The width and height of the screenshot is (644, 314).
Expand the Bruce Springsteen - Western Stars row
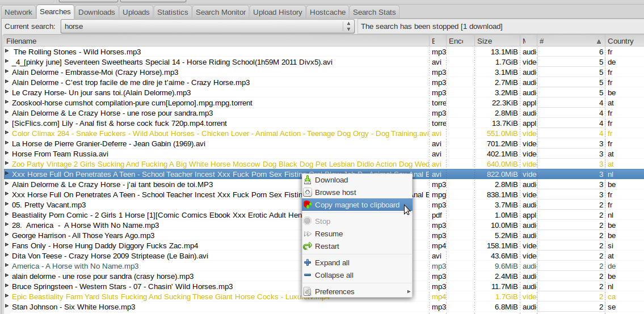[x=7, y=286]
